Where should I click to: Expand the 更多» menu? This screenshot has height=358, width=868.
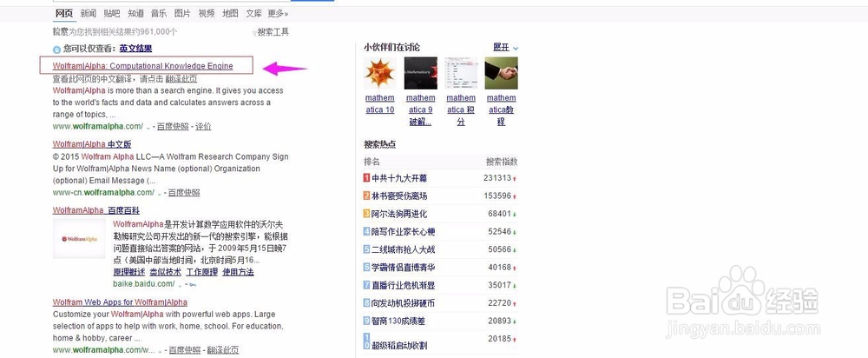[278, 13]
